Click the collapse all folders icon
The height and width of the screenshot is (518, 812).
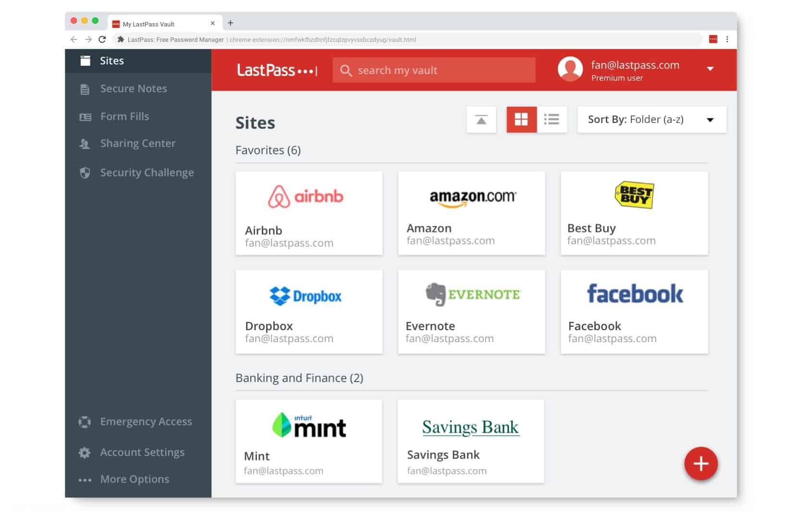tap(481, 120)
